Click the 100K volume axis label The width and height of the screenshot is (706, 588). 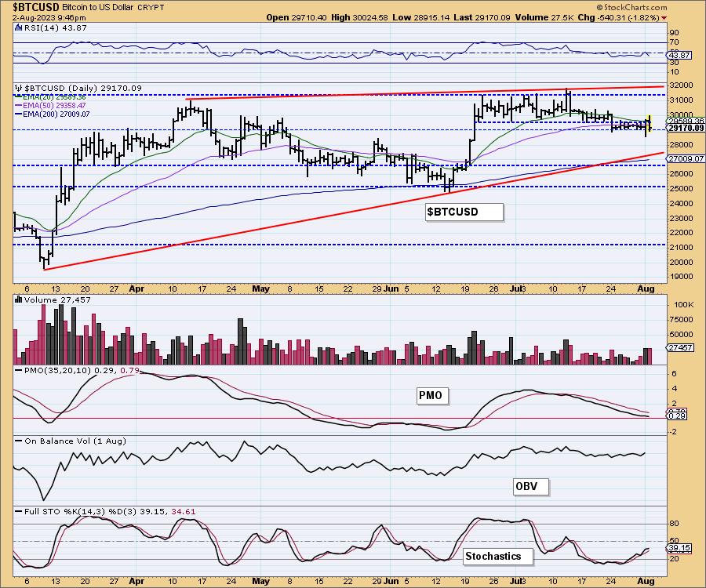point(683,304)
